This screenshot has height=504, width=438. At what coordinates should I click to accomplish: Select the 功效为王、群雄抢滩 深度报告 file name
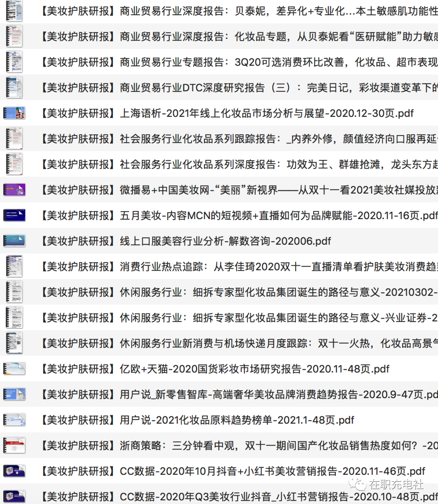[239, 164]
